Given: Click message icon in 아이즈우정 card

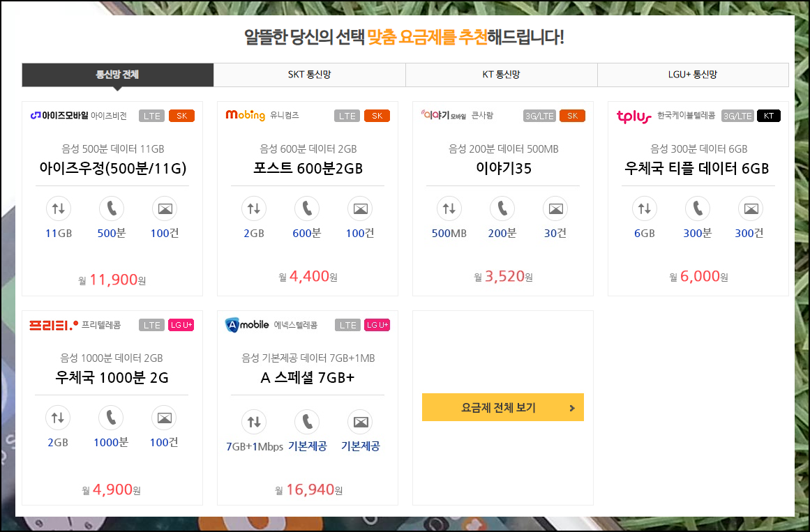Looking at the screenshot, I should [165, 208].
